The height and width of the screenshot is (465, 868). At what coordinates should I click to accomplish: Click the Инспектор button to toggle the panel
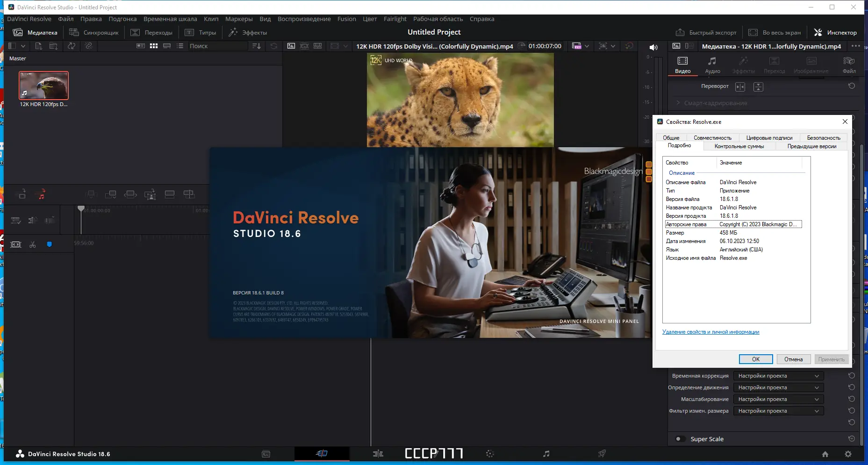pos(836,32)
